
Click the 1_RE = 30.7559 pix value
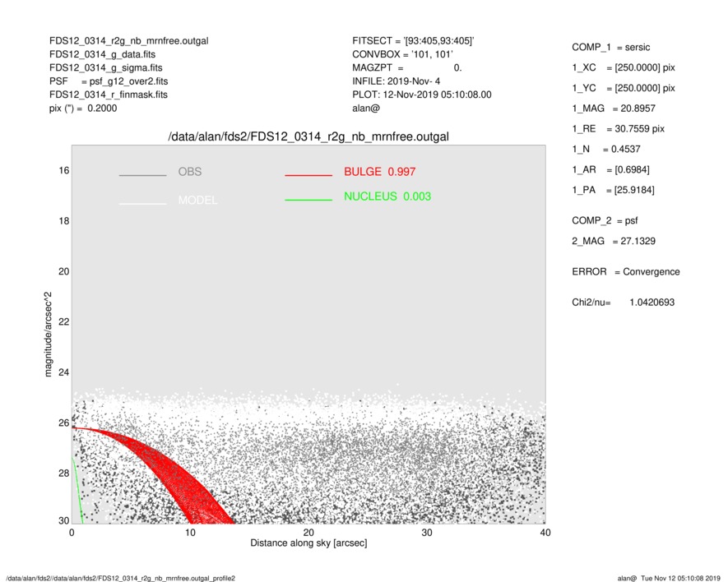click(x=618, y=129)
